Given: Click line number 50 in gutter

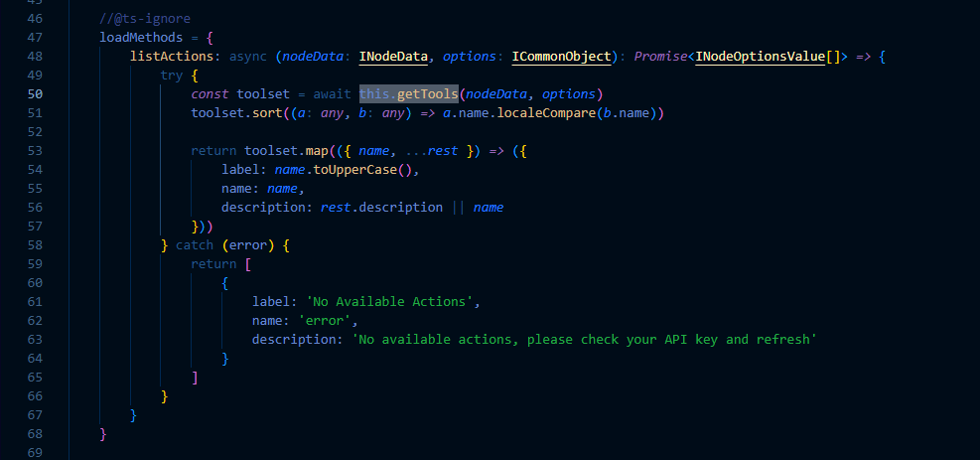Looking at the screenshot, I should (x=35, y=94).
